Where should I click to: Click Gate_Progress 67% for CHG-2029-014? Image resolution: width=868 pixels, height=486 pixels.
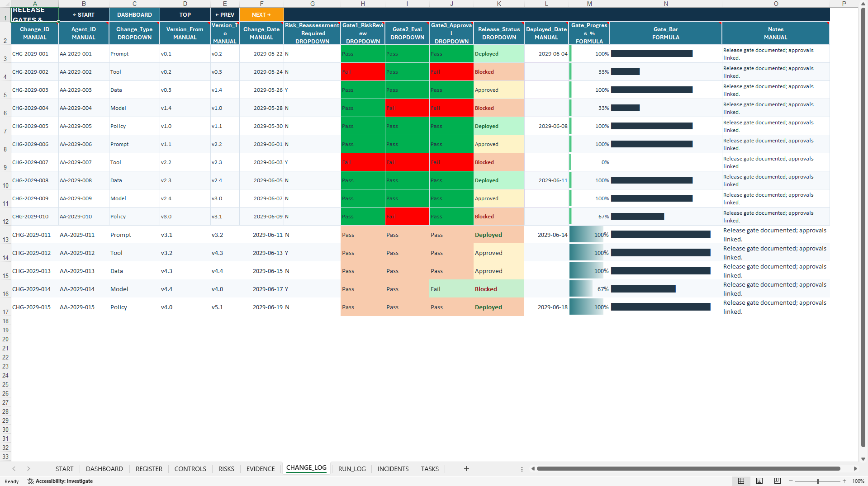click(589, 289)
